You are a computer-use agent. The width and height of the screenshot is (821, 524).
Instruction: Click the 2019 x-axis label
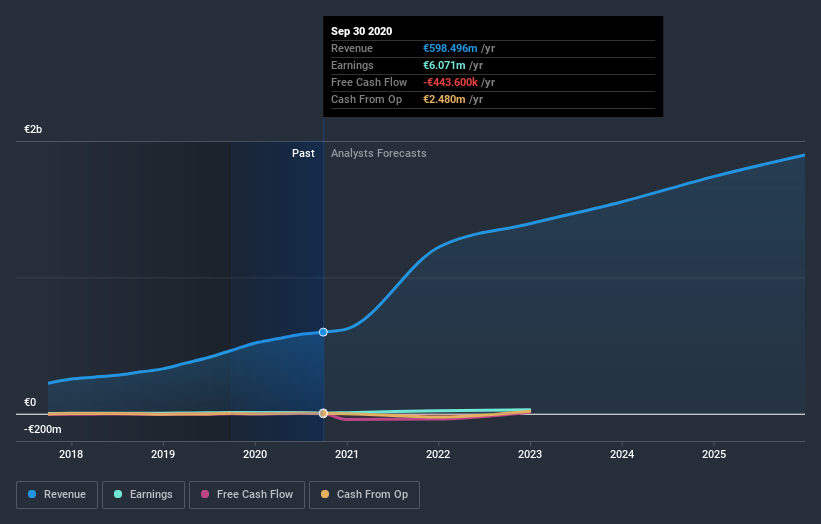tap(163, 454)
